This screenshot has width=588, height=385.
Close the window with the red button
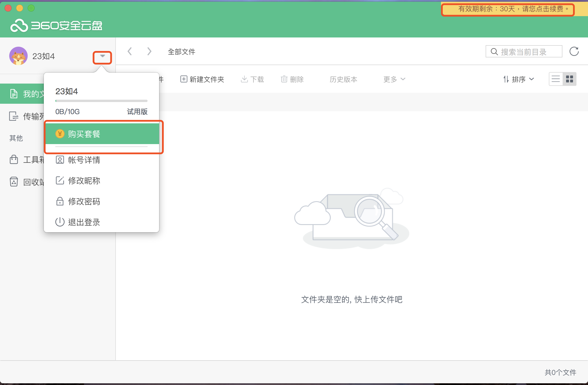tap(8, 8)
